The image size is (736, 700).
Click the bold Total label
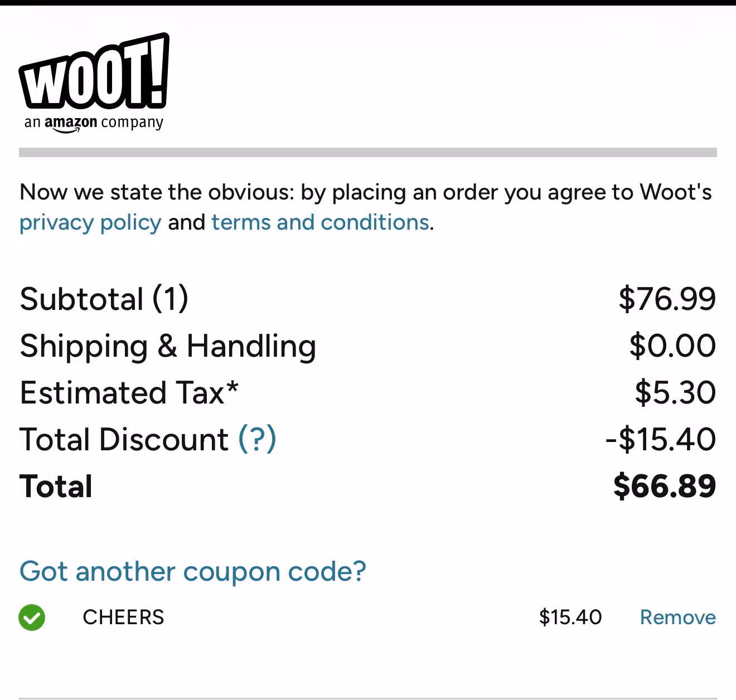[56, 486]
